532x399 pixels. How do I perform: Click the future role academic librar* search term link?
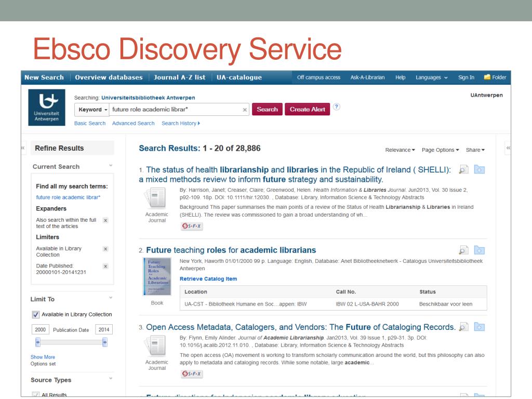pyautogui.click(x=68, y=197)
